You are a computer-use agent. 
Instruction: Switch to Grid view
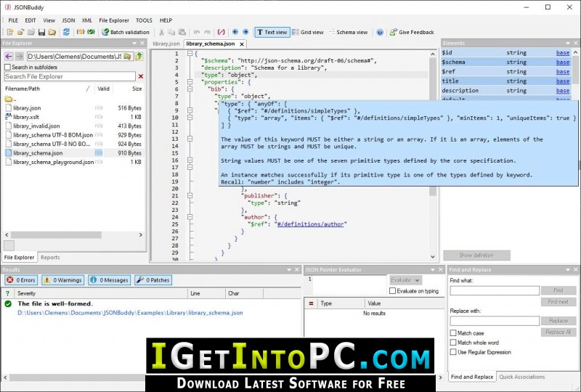(x=308, y=32)
